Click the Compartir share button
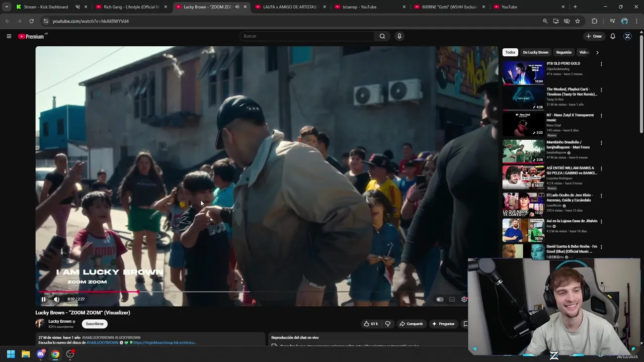 [x=411, y=324]
